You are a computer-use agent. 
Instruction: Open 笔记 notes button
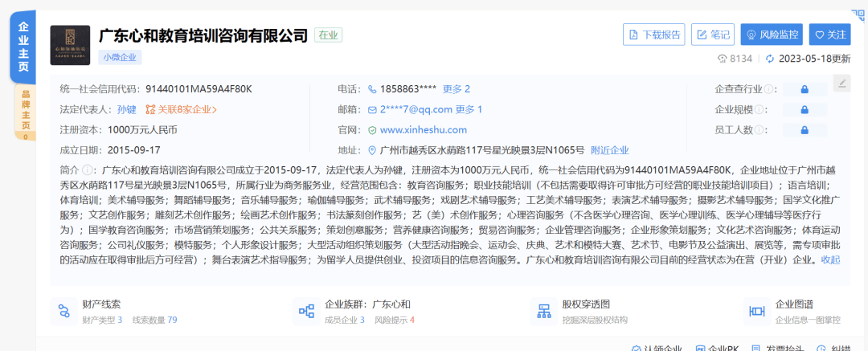(713, 35)
